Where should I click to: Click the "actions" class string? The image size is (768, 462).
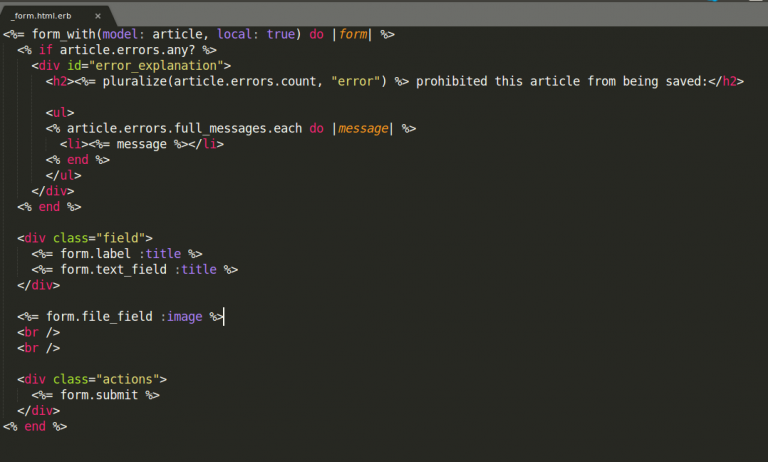[128, 379]
